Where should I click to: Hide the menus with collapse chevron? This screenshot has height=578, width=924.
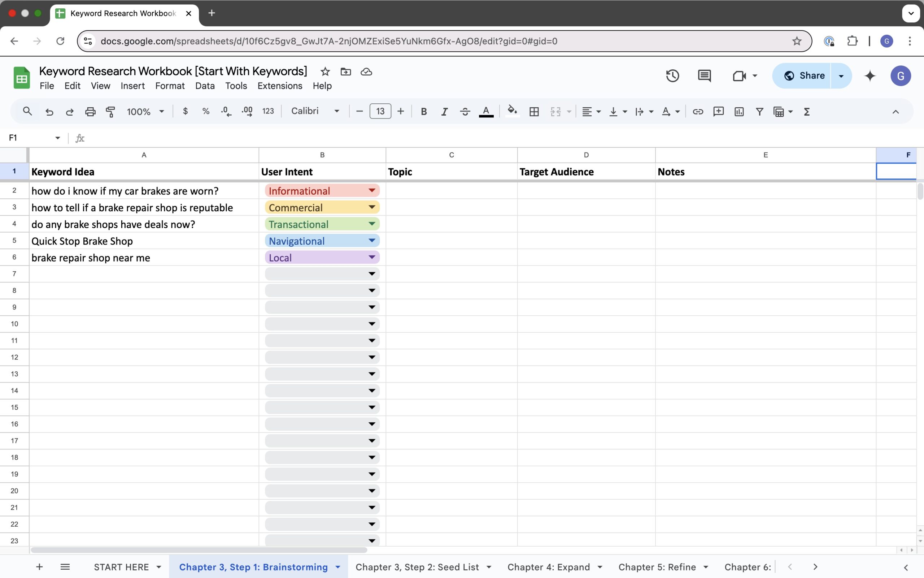pyautogui.click(x=895, y=112)
